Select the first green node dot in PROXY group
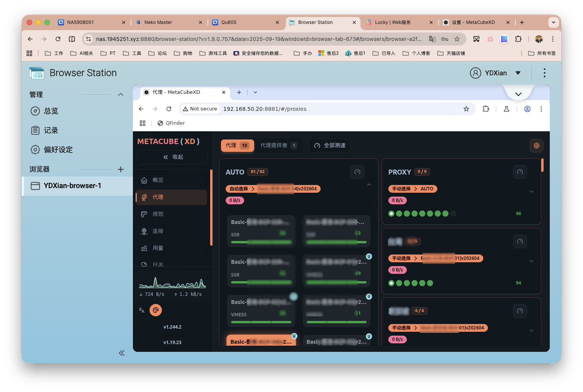Screen dimensions: 583x392 click(391, 213)
